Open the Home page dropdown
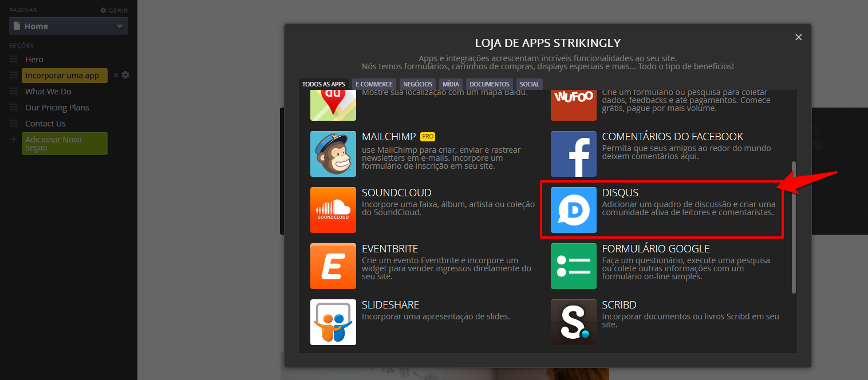This screenshot has width=868, height=380. [x=69, y=26]
